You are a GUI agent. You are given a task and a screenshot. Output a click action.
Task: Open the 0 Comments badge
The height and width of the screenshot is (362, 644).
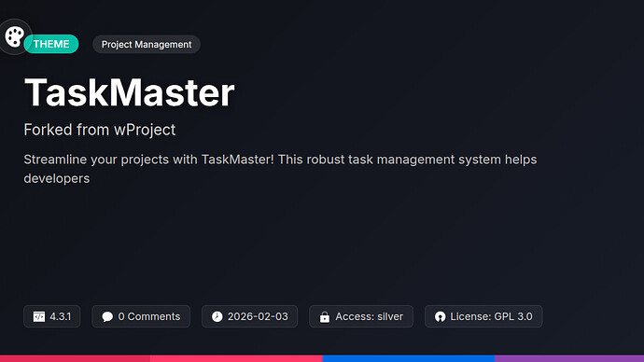click(141, 316)
